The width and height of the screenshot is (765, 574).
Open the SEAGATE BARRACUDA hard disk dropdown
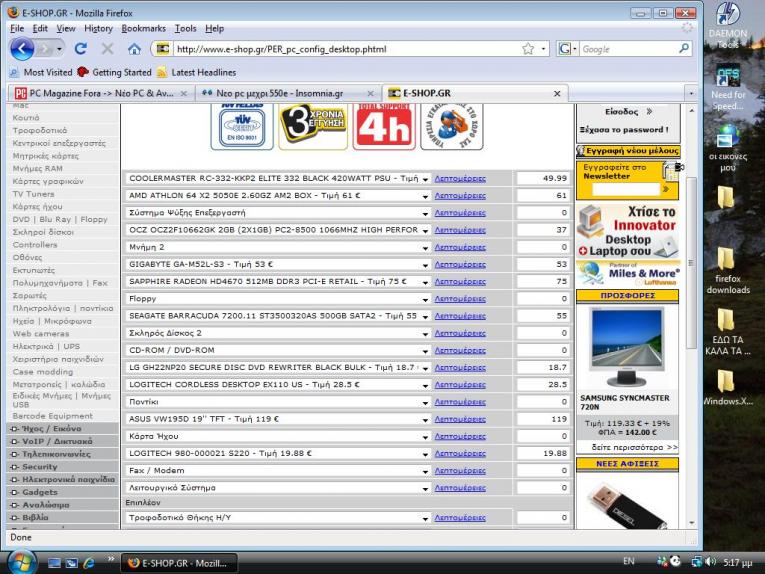(278, 316)
